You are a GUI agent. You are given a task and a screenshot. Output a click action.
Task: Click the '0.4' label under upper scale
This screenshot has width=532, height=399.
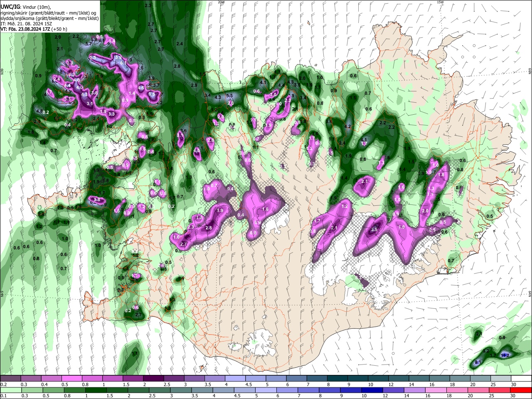point(44,384)
